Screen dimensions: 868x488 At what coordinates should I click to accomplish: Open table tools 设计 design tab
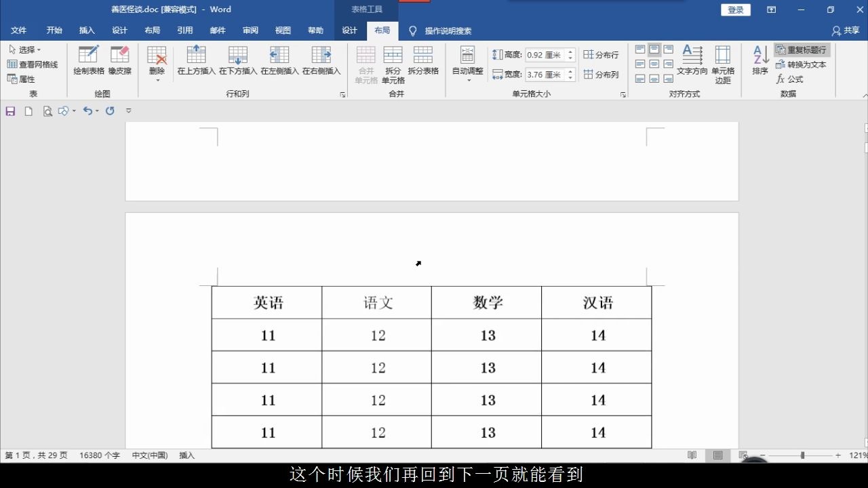tap(349, 30)
